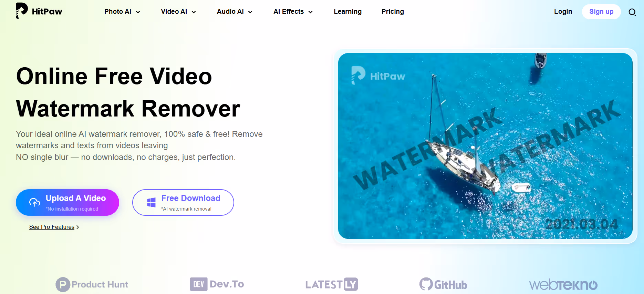Open See Pro Features link
Viewport: 644px width, 294px height.
click(54, 227)
